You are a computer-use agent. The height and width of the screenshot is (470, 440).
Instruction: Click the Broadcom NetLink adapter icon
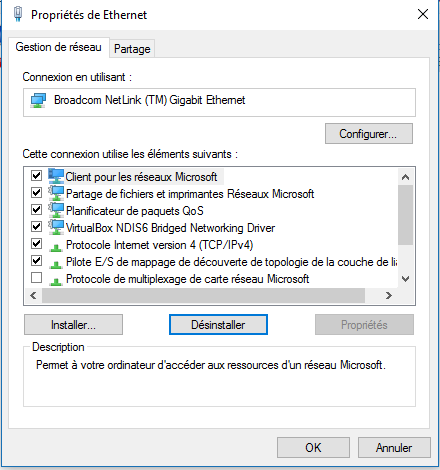pyautogui.click(x=38, y=101)
